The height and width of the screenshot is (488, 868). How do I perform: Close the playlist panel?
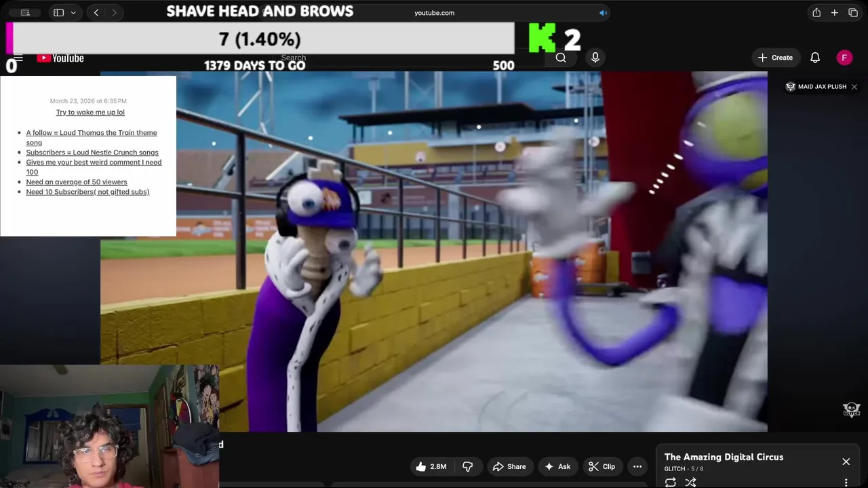click(x=846, y=462)
